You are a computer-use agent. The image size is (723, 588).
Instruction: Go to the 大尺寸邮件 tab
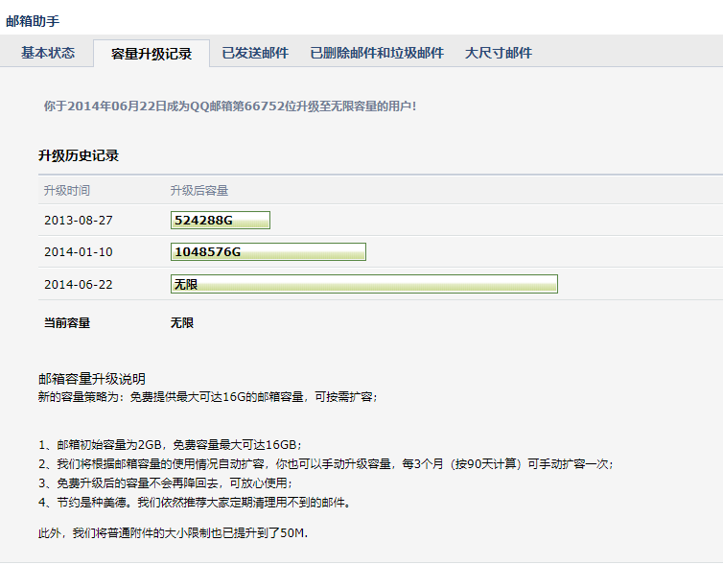pyautogui.click(x=499, y=53)
